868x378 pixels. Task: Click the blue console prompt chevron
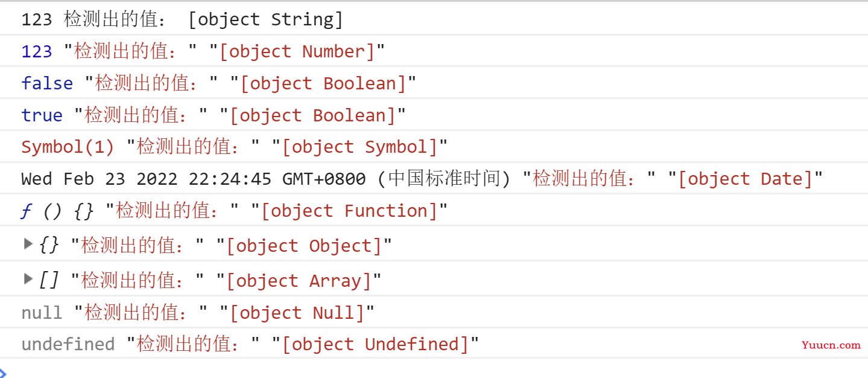click(3, 371)
